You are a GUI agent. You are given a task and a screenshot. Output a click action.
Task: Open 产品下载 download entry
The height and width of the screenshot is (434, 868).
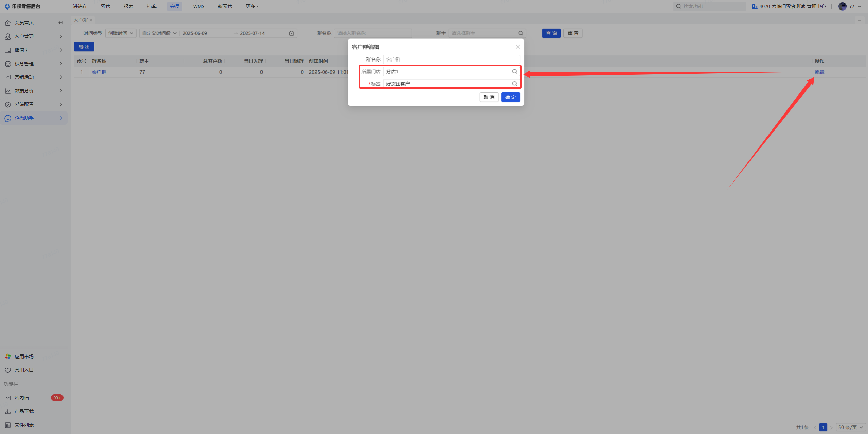(x=24, y=411)
